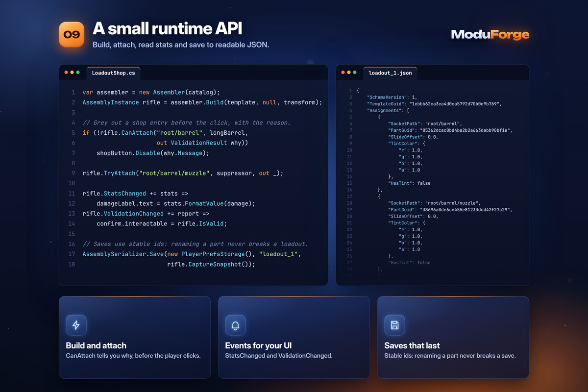Click the comment 'Grey out a shop entry before the click'
Viewport: 588px width, 392px height.
pos(187,122)
